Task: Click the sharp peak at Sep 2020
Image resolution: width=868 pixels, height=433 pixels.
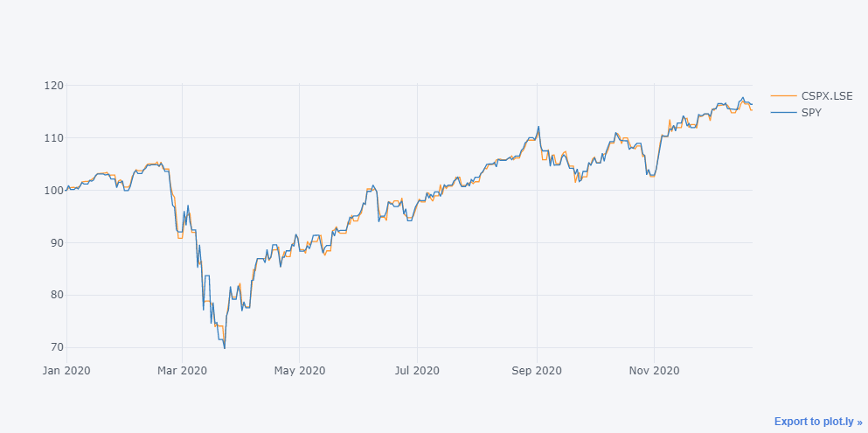Action: tap(538, 127)
